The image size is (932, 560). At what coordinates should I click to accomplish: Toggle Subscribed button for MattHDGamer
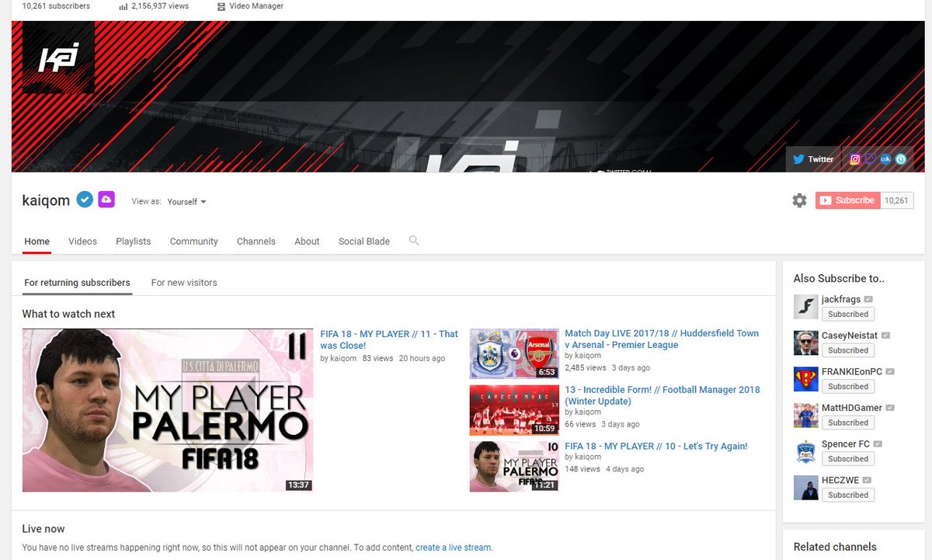pyautogui.click(x=848, y=423)
